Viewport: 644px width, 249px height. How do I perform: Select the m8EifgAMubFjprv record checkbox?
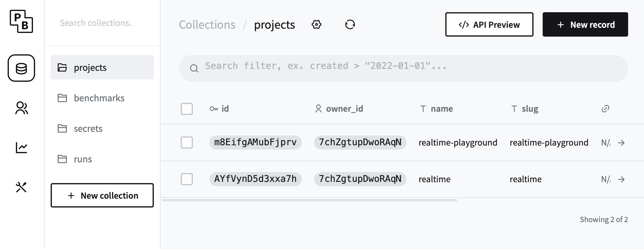click(187, 143)
